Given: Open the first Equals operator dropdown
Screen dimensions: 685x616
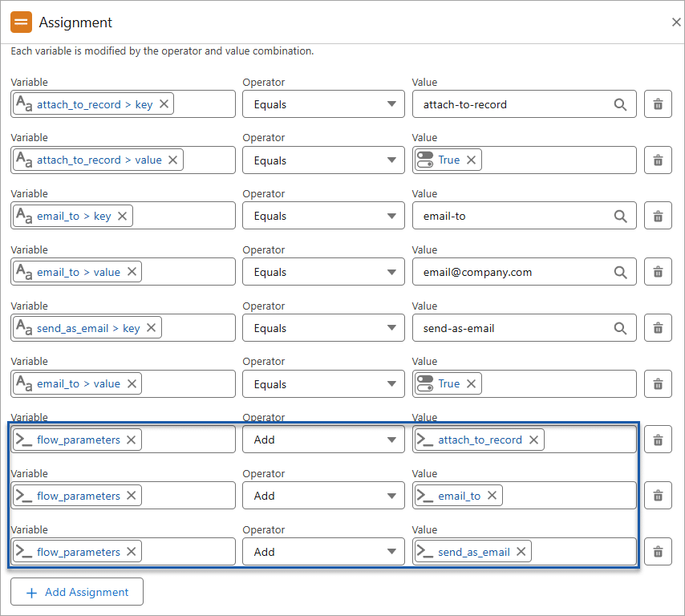Looking at the screenshot, I should click(323, 103).
